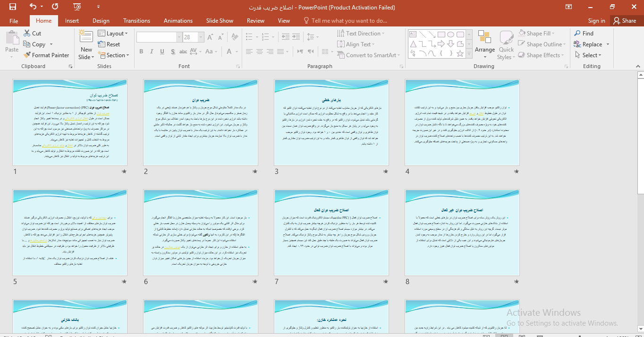The image size is (644, 337).
Task: Click the transition star under slide 1
Action: (x=124, y=171)
